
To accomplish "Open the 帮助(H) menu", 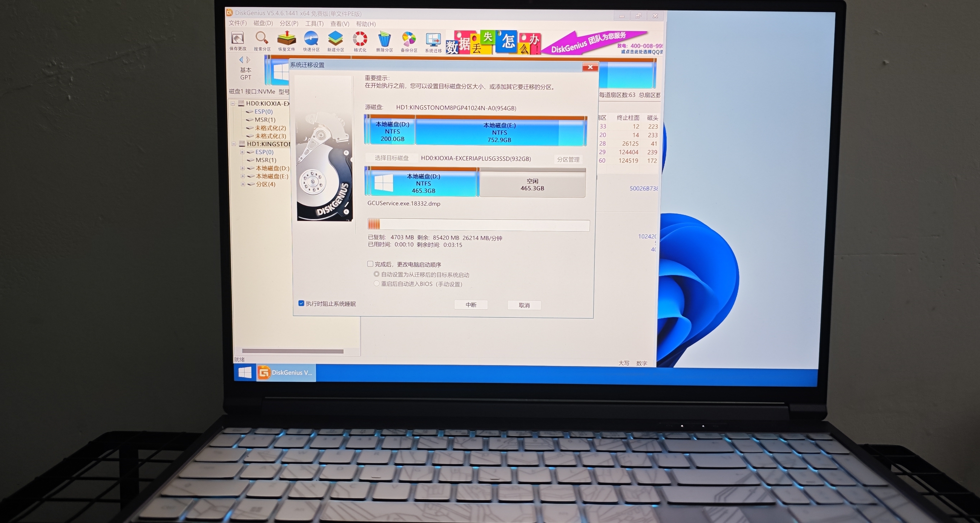I will pos(366,24).
